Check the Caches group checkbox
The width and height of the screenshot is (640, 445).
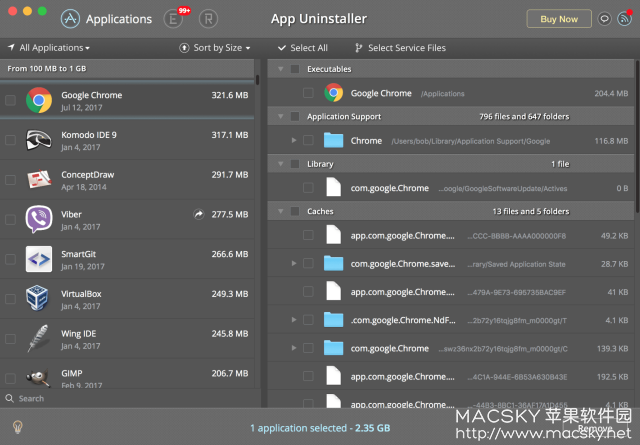pos(295,211)
